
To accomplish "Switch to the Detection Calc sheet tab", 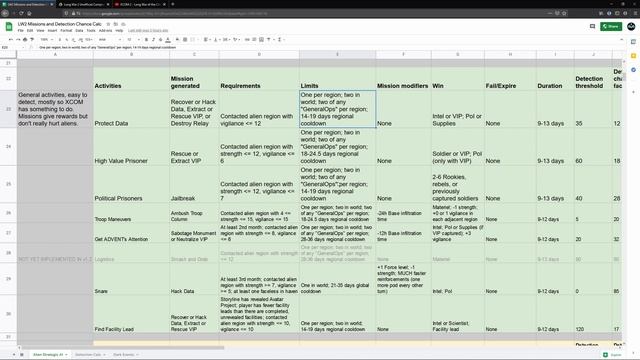I will click(x=90, y=355).
